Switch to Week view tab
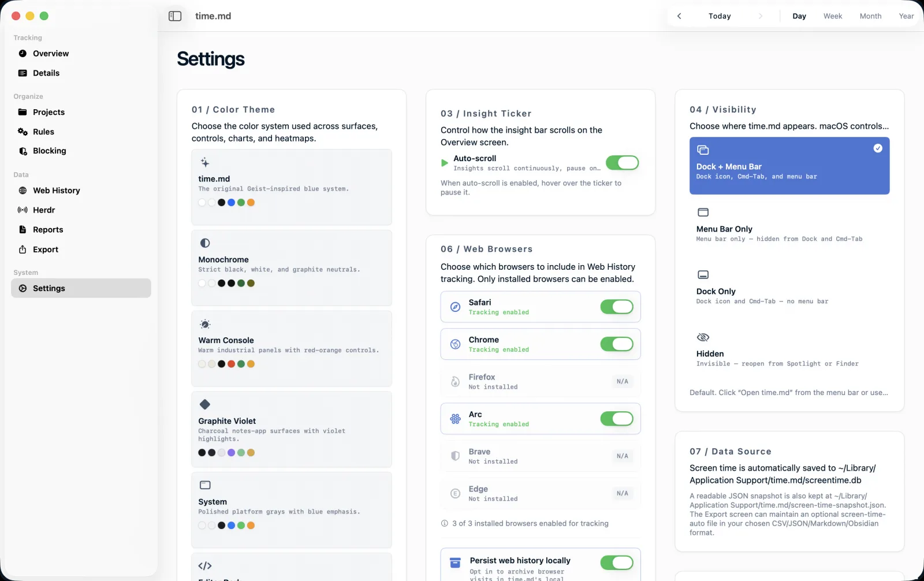 [833, 16]
